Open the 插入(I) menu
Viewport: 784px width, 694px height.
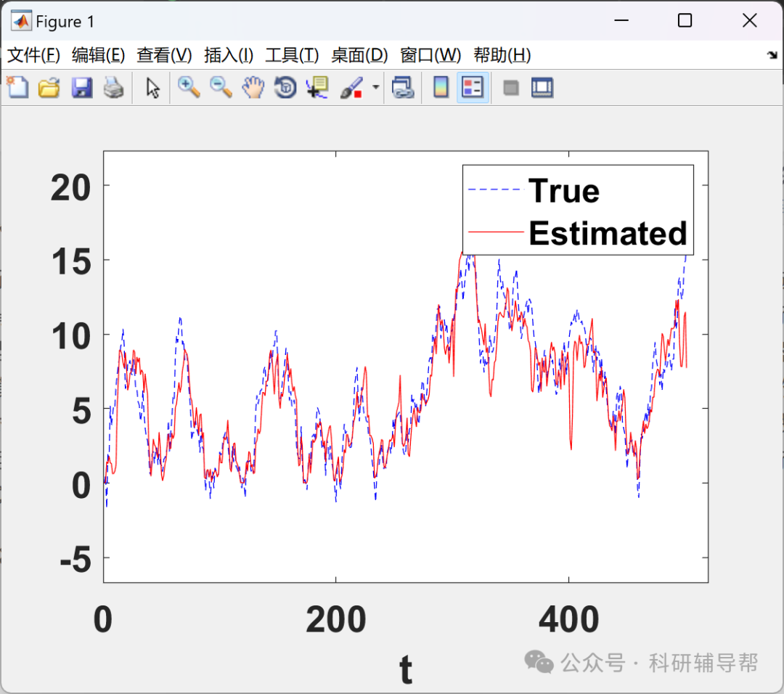point(229,55)
